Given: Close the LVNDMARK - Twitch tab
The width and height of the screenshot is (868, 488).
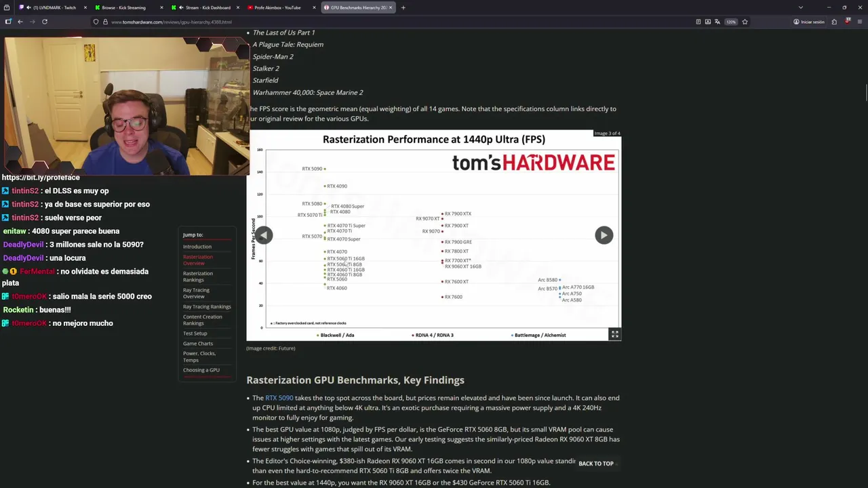Looking at the screenshot, I should pos(85,7).
